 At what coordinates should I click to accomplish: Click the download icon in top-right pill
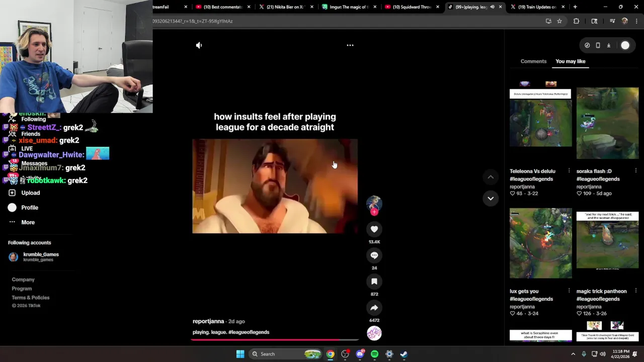click(x=608, y=45)
